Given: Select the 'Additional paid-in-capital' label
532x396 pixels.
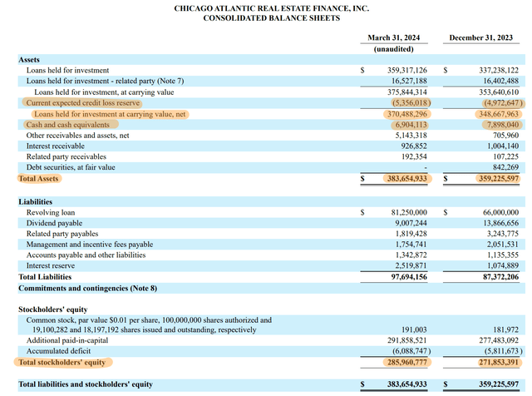Looking at the screenshot, I should [x=67, y=340].
